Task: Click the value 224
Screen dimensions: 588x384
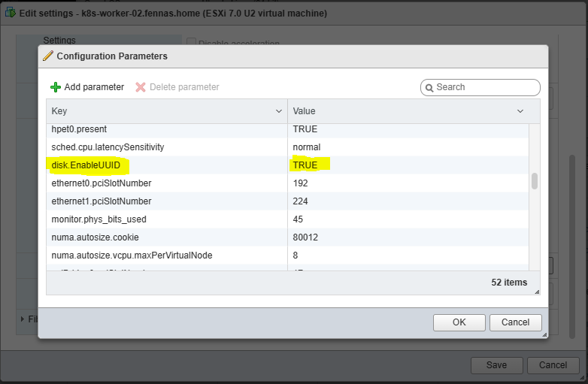Action: click(300, 201)
